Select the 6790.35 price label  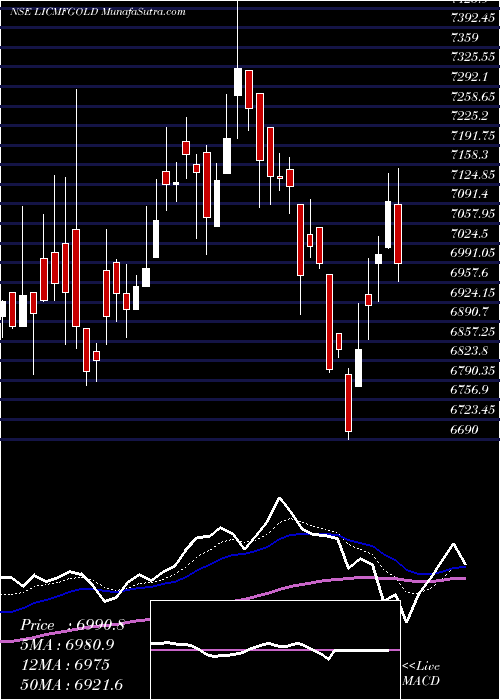point(473,371)
